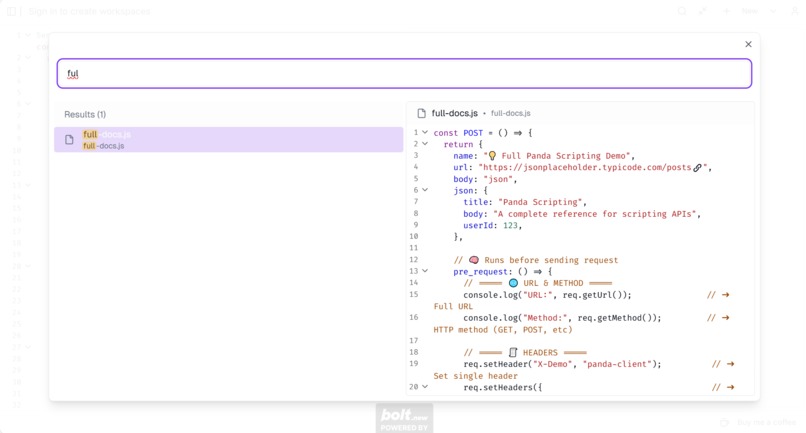806x433 pixels.
Task: Click the full-docs.js preview header title
Action: [454, 113]
